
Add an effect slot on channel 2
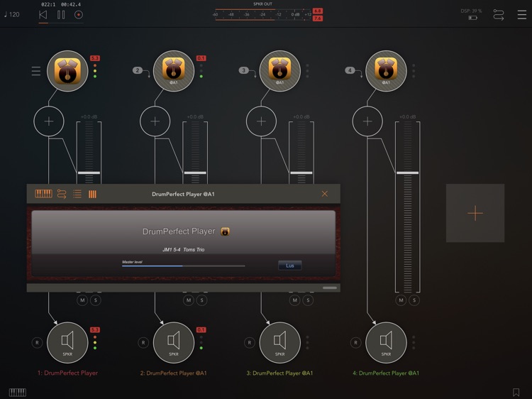[155, 121]
